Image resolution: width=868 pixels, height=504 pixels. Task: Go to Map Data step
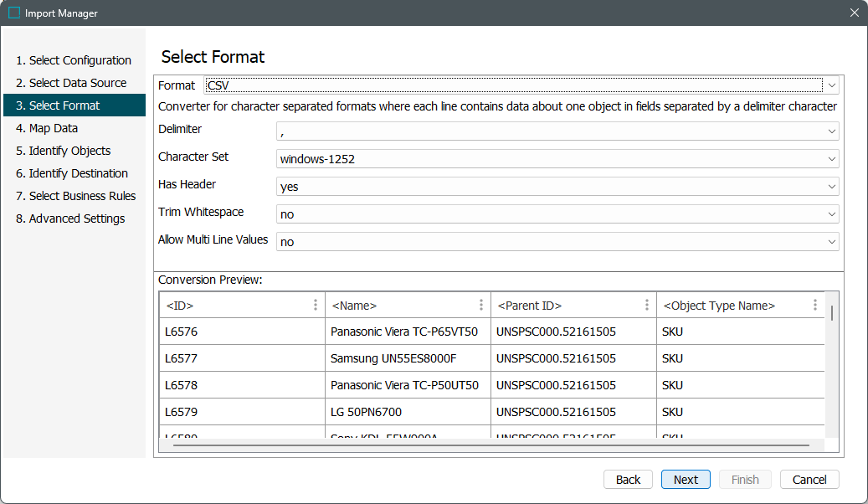(54, 128)
